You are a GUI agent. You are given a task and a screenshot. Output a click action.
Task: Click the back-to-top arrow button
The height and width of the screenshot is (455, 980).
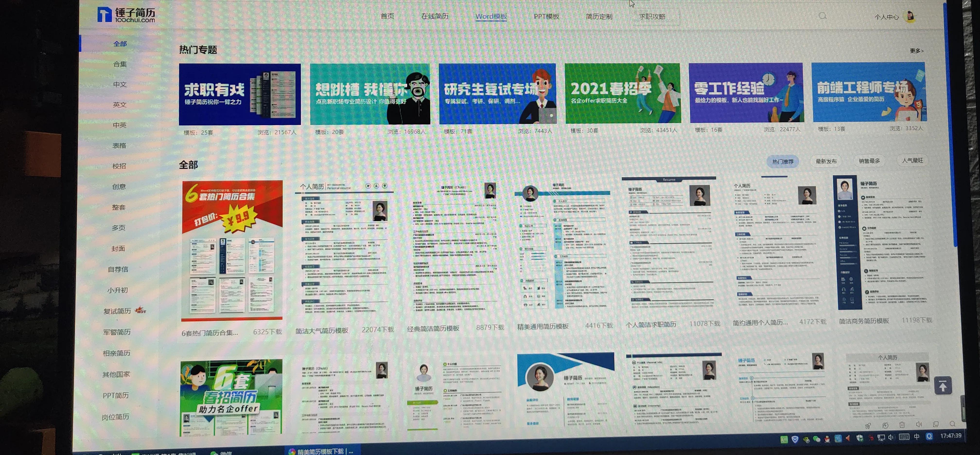[943, 386]
